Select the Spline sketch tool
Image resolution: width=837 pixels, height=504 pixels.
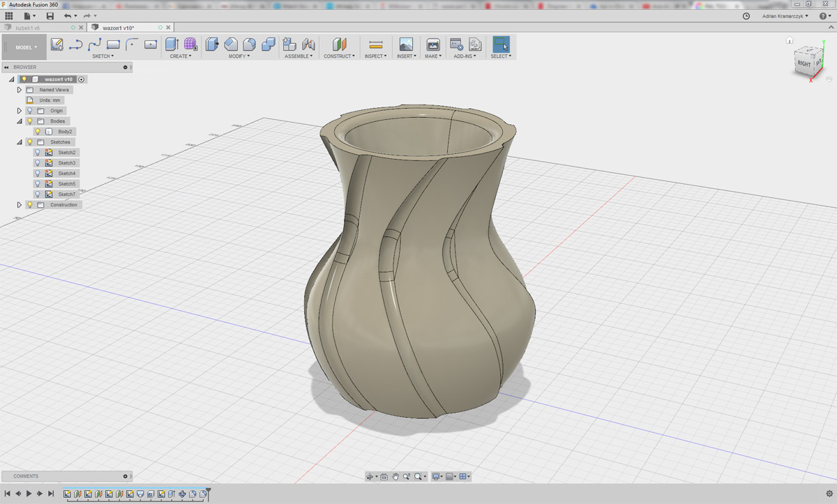95,45
